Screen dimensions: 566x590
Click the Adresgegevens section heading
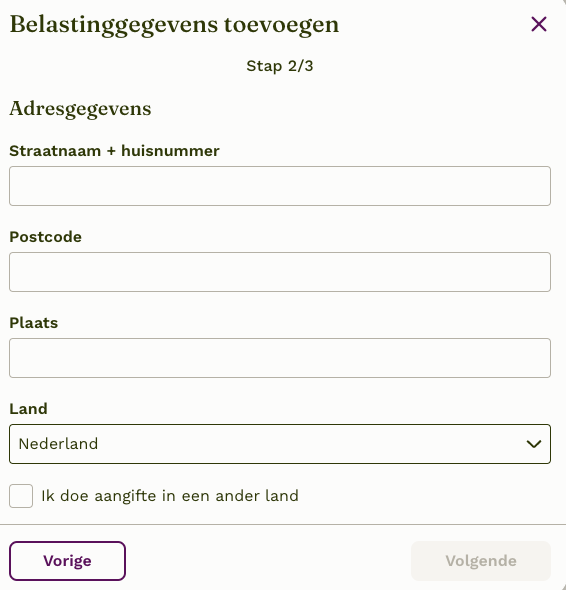[80, 109]
